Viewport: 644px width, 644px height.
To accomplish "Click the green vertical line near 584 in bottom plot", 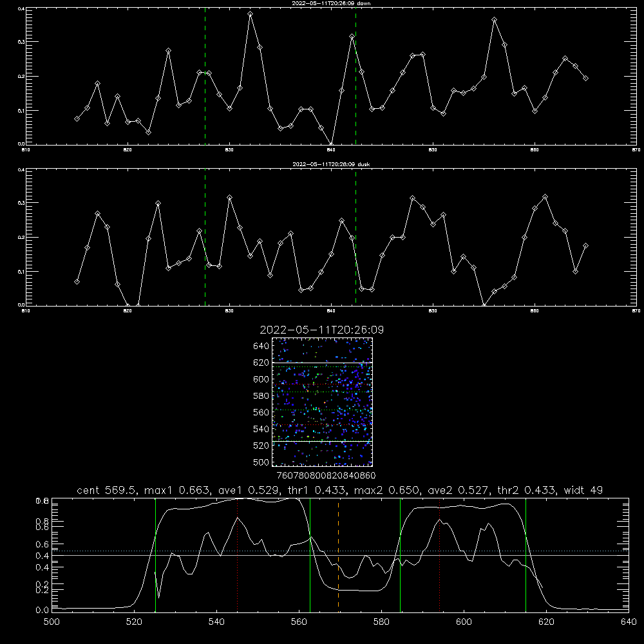I will [400, 554].
